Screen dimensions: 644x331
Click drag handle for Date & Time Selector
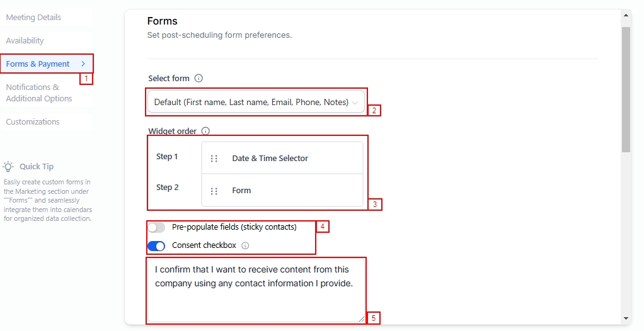(214, 159)
